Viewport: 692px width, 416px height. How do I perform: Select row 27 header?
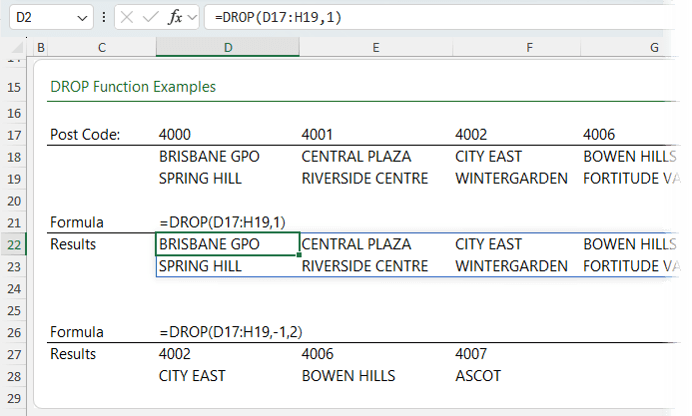click(x=14, y=355)
